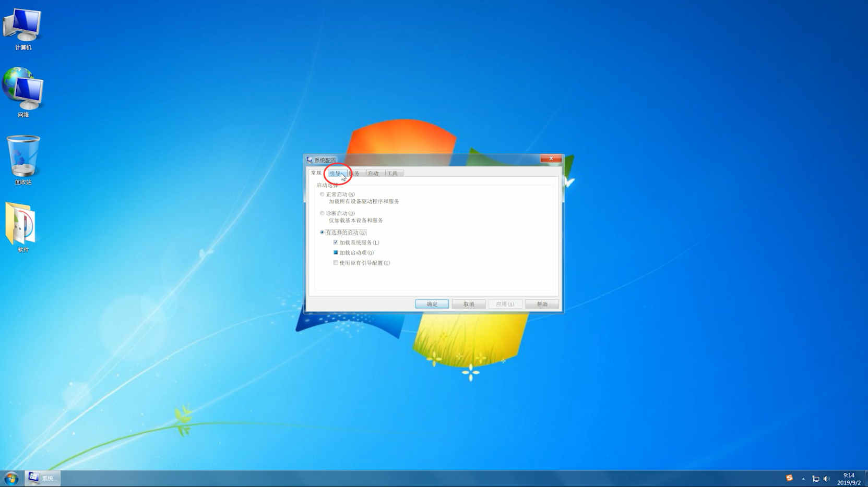Click the Sogou input method tray icon
The image size is (868, 487).
789,478
